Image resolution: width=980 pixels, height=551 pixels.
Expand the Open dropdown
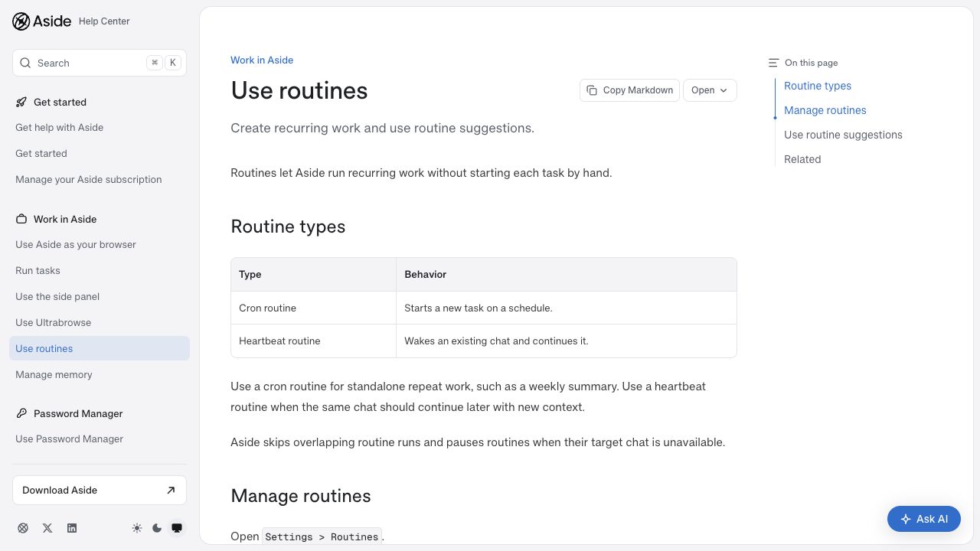pos(710,90)
